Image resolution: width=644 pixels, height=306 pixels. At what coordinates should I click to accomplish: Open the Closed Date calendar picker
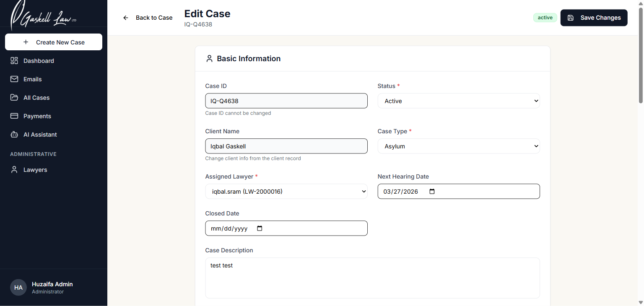259,228
